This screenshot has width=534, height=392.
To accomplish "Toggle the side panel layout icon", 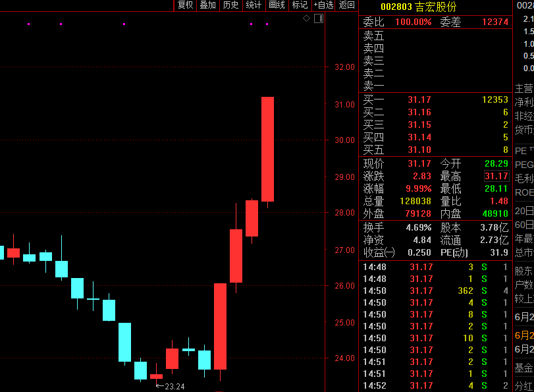I will (x=319, y=18).
